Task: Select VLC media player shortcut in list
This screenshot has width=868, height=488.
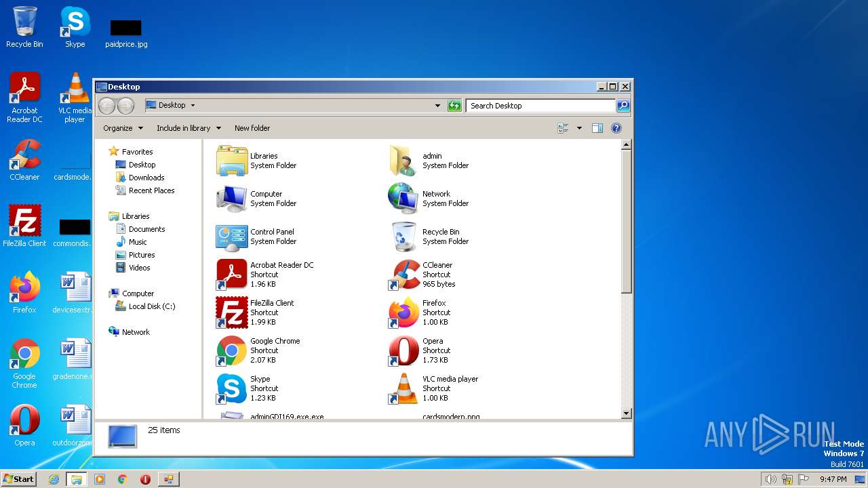Action: pyautogui.click(x=404, y=388)
